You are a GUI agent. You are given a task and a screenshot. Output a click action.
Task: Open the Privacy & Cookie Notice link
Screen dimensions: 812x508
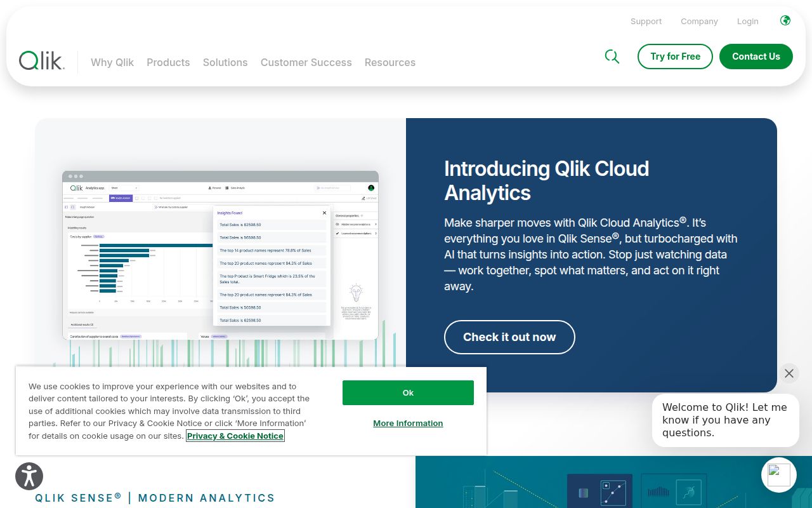tap(235, 436)
